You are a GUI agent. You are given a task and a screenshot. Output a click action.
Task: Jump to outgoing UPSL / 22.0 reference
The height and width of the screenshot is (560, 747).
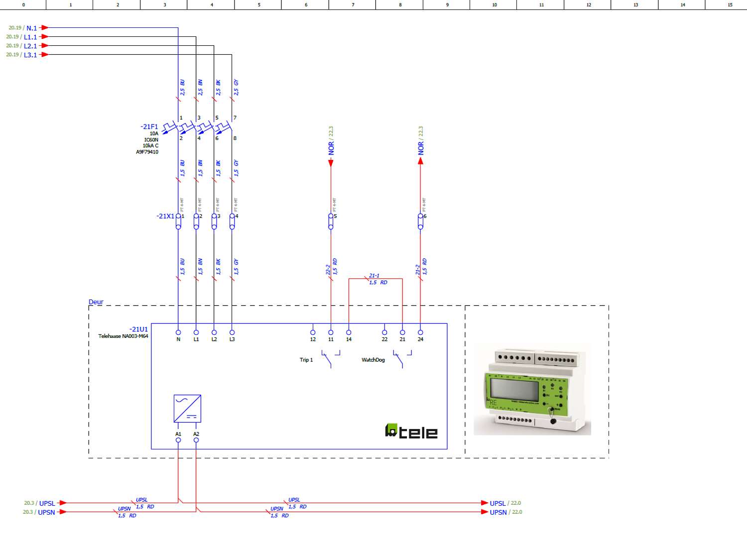pyautogui.click(x=505, y=503)
